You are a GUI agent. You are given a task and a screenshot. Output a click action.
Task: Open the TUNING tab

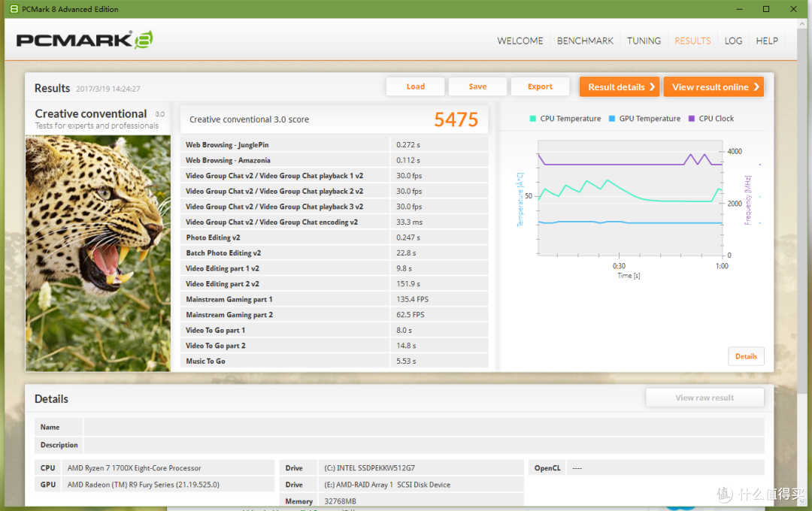point(644,41)
